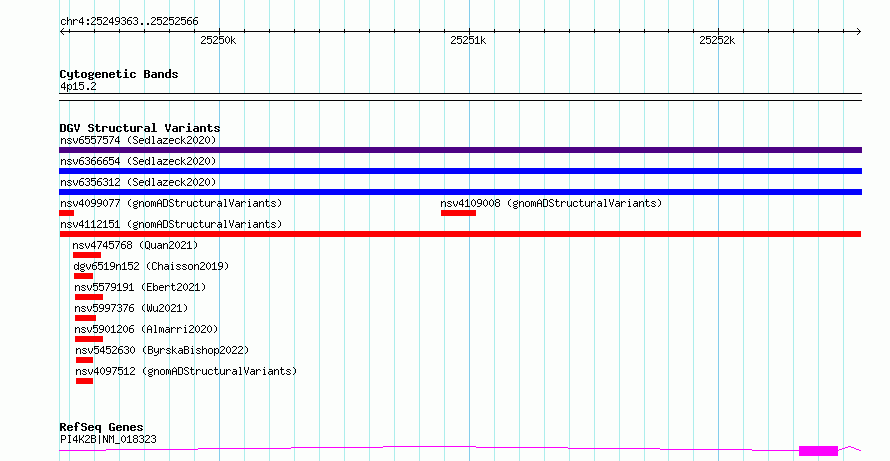Open the nsv4097512 gnomAD label
Viewport: 890px width, 461px height.
[186, 371]
